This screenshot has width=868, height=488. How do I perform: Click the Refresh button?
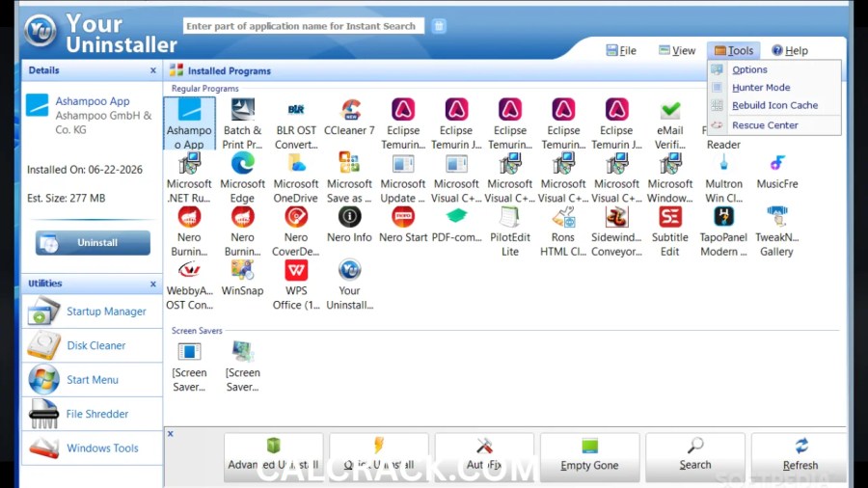point(800,457)
